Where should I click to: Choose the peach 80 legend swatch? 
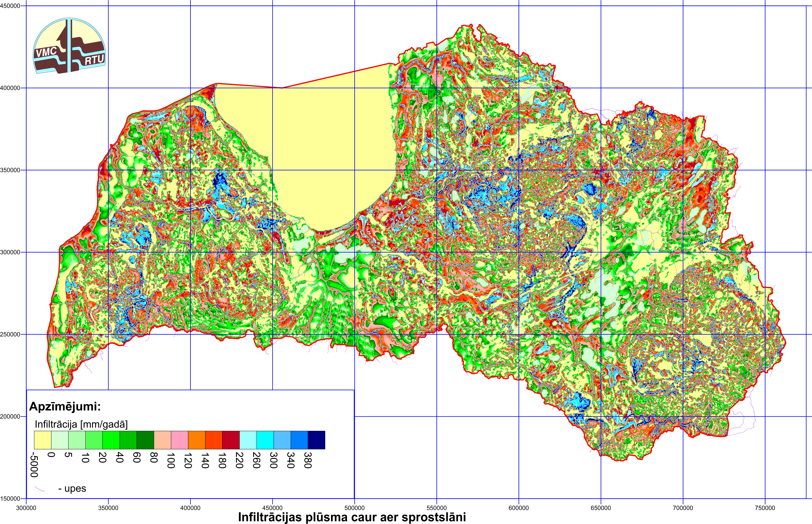point(163,440)
